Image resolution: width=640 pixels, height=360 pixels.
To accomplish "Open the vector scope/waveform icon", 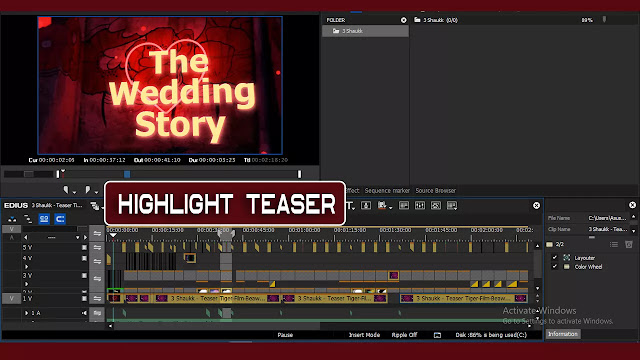I will [x=436, y=205].
